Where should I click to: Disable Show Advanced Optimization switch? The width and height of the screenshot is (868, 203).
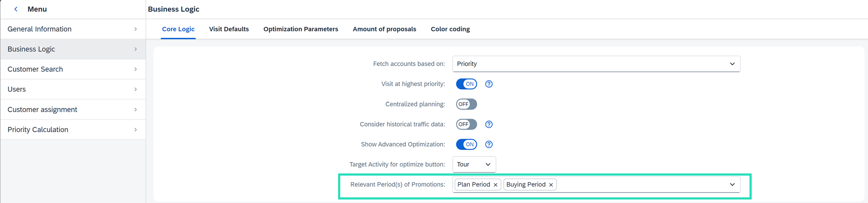(x=467, y=144)
